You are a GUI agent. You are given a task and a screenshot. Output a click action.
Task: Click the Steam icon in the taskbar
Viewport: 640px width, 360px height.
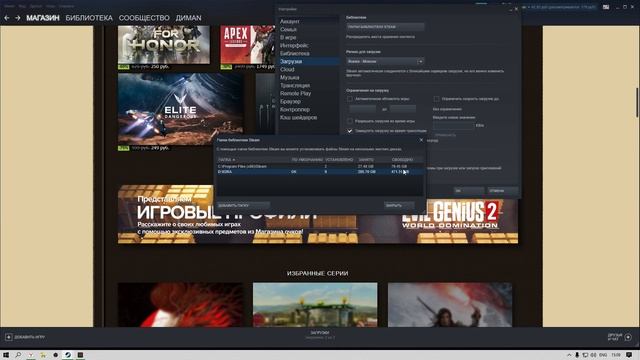tap(68, 355)
